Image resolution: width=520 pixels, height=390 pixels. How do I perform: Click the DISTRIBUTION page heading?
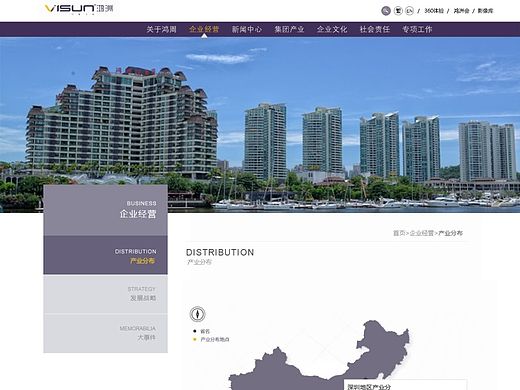point(220,252)
